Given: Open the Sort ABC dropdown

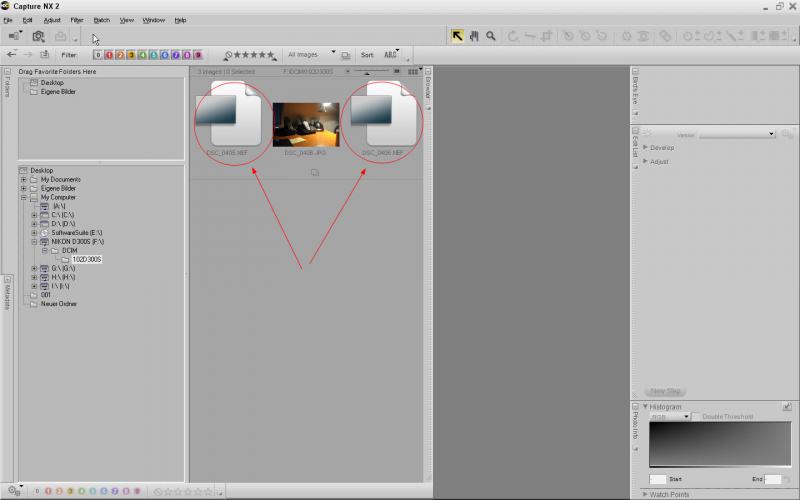Looking at the screenshot, I should tap(391, 54).
